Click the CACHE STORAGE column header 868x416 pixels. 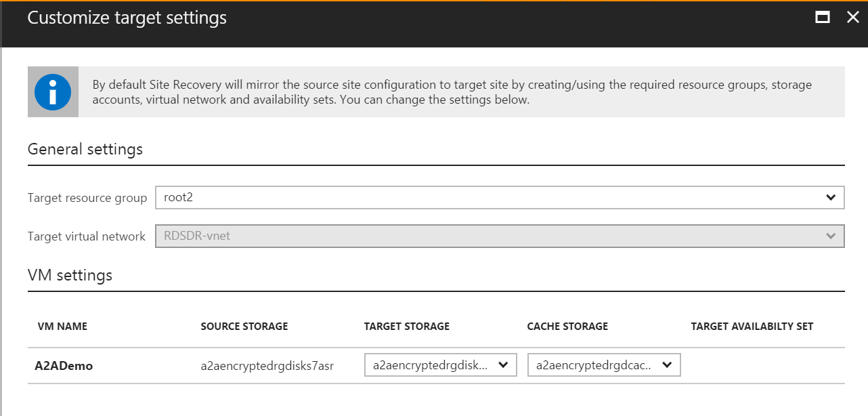pos(567,327)
